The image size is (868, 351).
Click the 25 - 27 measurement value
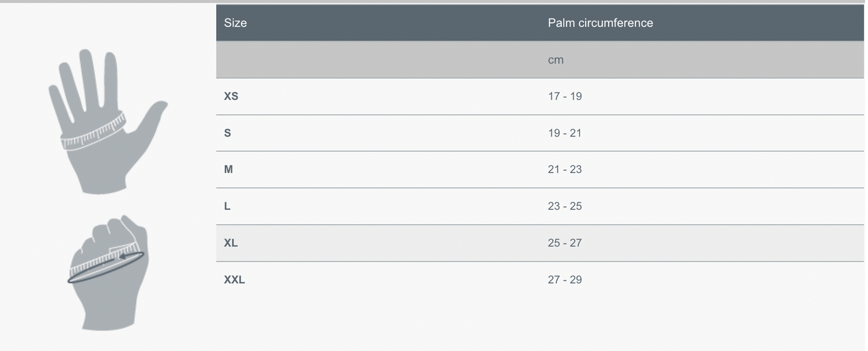(565, 243)
